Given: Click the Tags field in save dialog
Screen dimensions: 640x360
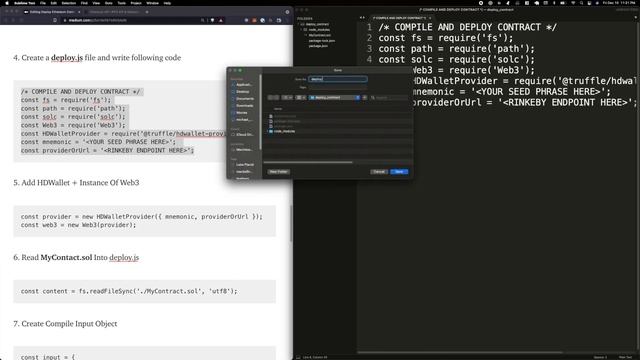Looking at the screenshot, I should pos(338,87).
